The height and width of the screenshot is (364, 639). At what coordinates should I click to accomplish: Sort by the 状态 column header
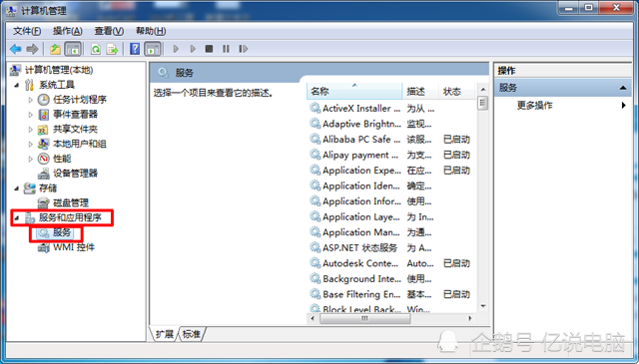click(x=456, y=91)
